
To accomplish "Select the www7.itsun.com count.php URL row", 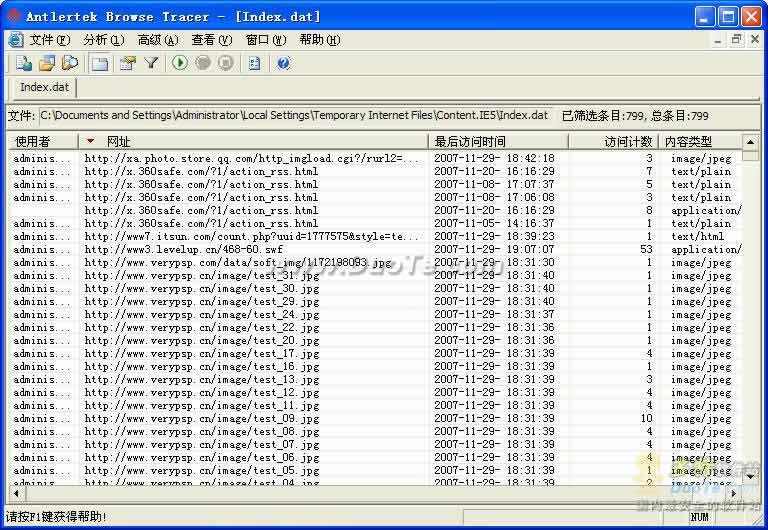I will (375, 236).
